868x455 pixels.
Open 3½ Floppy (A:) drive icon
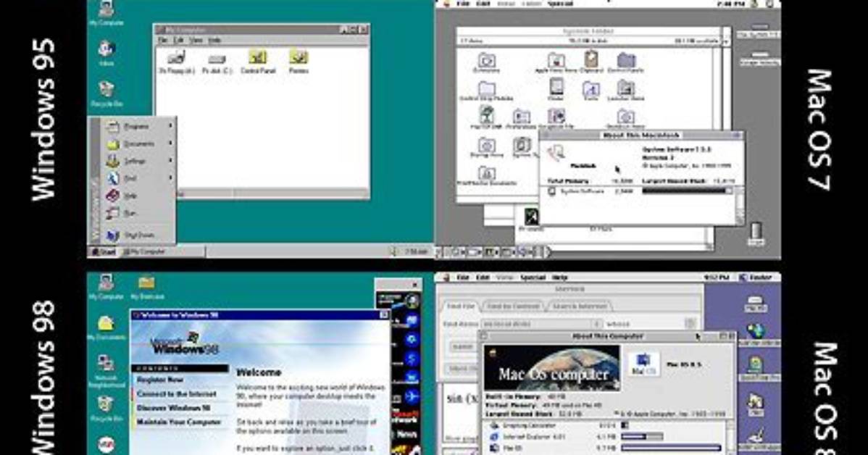pyautogui.click(x=177, y=62)
